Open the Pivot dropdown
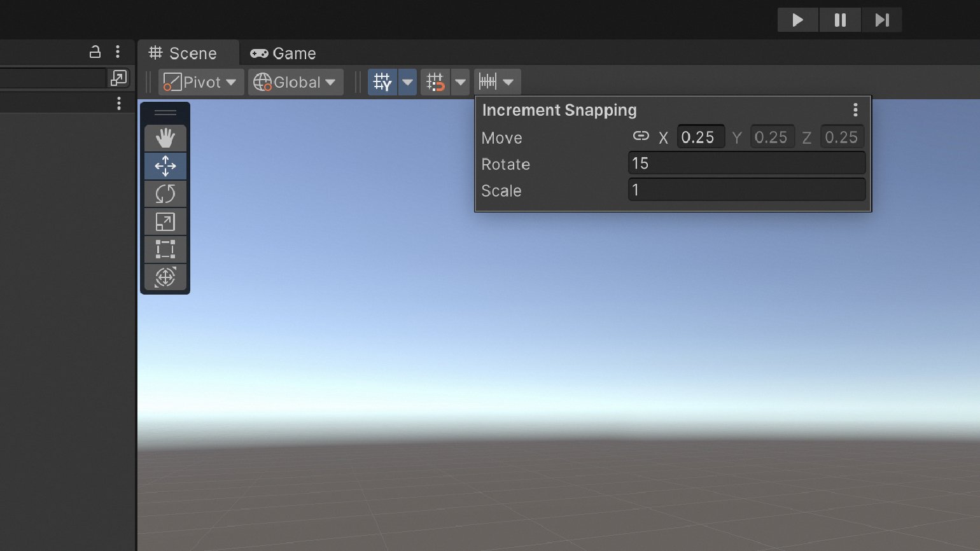Screen dimensions: 980x551 (200, 82)
